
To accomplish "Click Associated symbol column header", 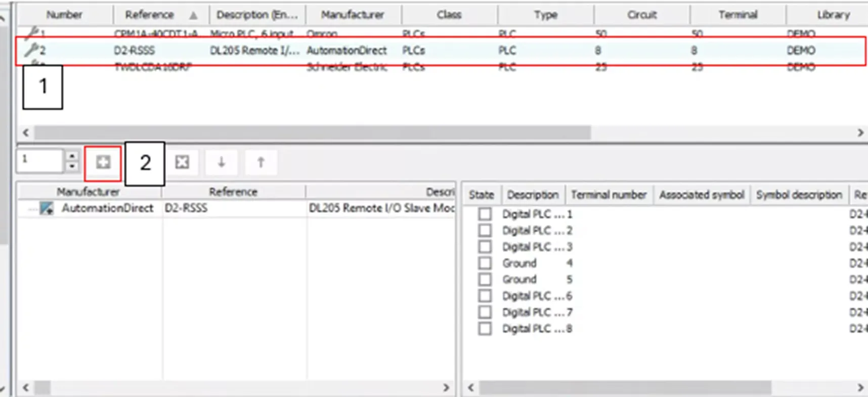I will point(702,195).
